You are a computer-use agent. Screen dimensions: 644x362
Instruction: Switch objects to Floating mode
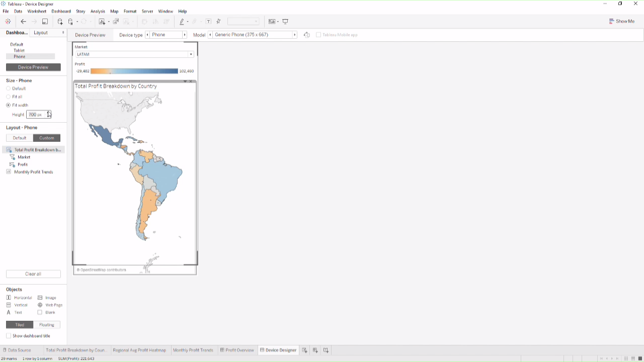pyautogui.click(x=47, y=325)
